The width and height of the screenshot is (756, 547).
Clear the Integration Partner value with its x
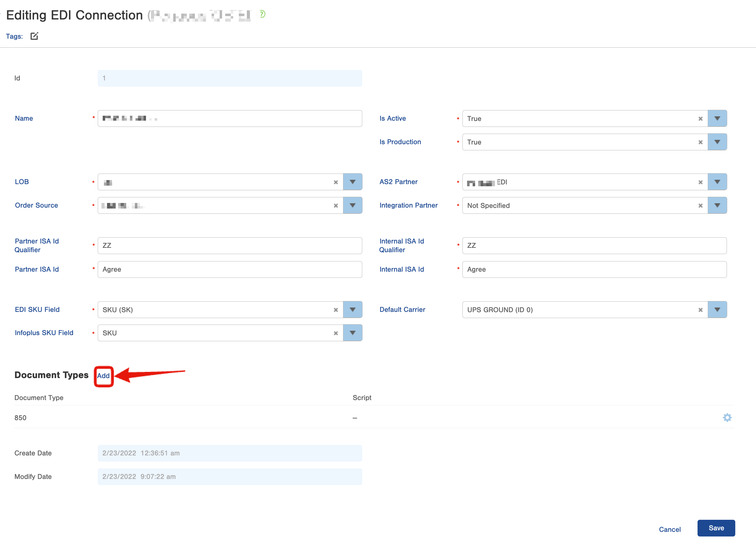[x=700, y=205]
